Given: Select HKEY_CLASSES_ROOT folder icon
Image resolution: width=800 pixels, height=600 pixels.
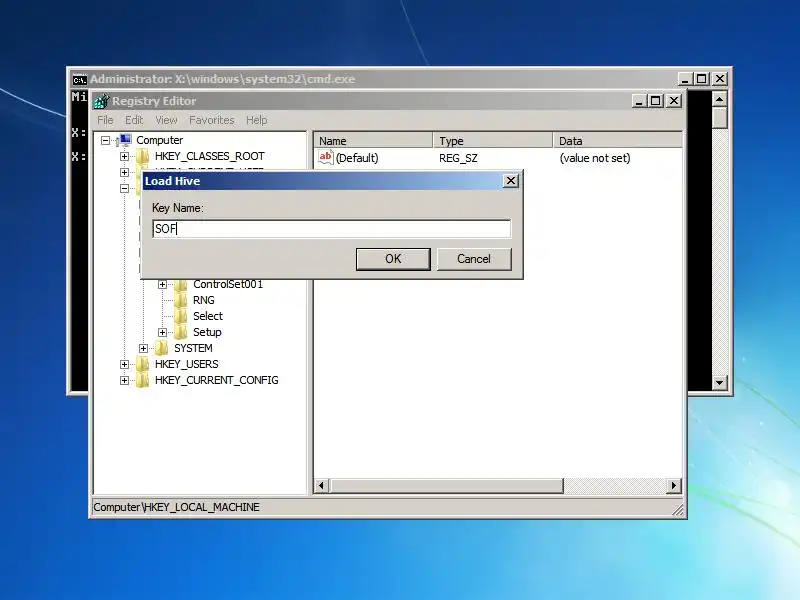Looking at the screenshot, I should click(x=143, y=156).
